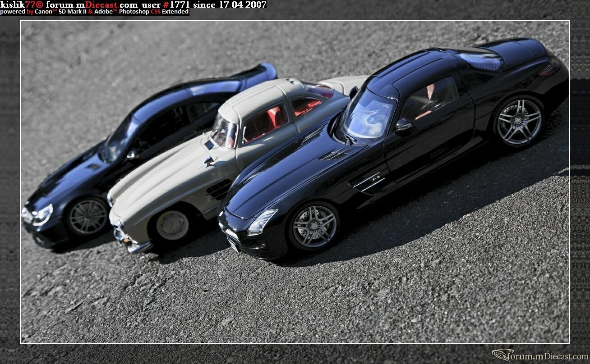Click the front wheel of the dark blue coupe

click(x=88, y=217)
